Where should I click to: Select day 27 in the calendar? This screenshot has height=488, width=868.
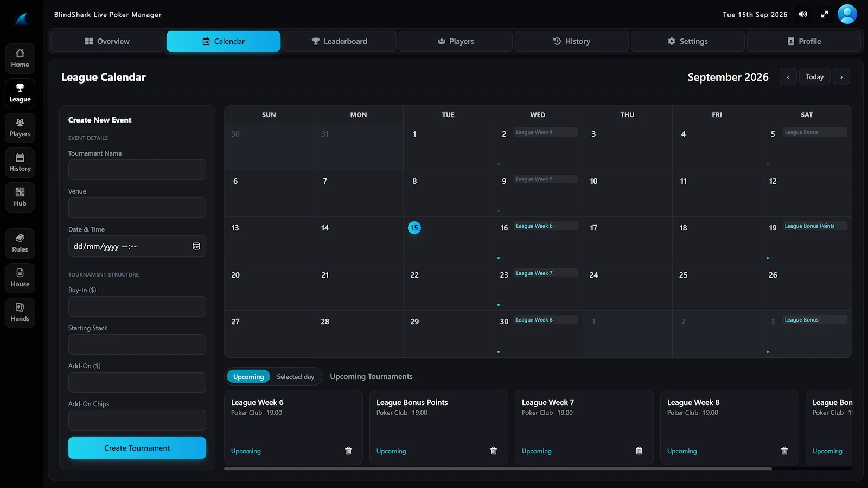[x=269, y=334]
